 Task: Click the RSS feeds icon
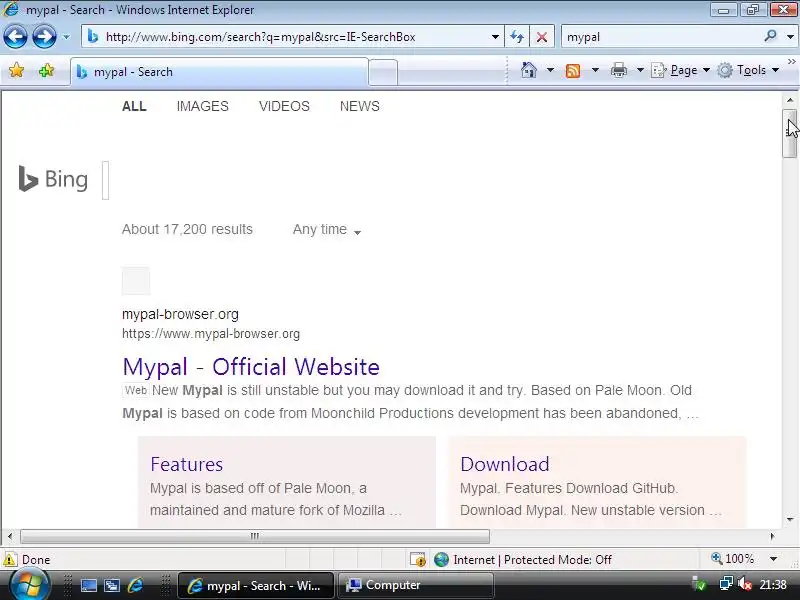573,70
